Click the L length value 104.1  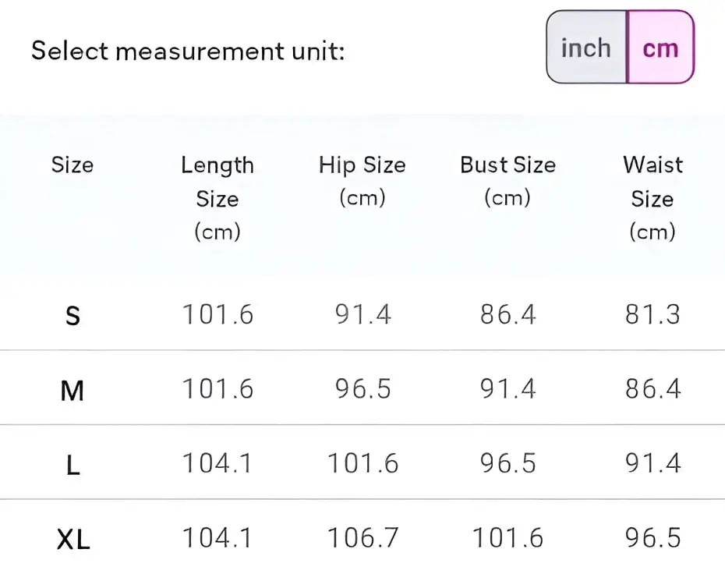click(x=217, y=463)
